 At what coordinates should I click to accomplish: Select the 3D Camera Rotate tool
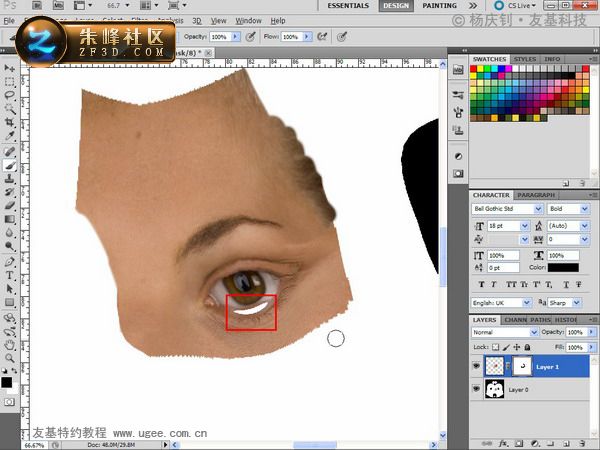(10, 331)
